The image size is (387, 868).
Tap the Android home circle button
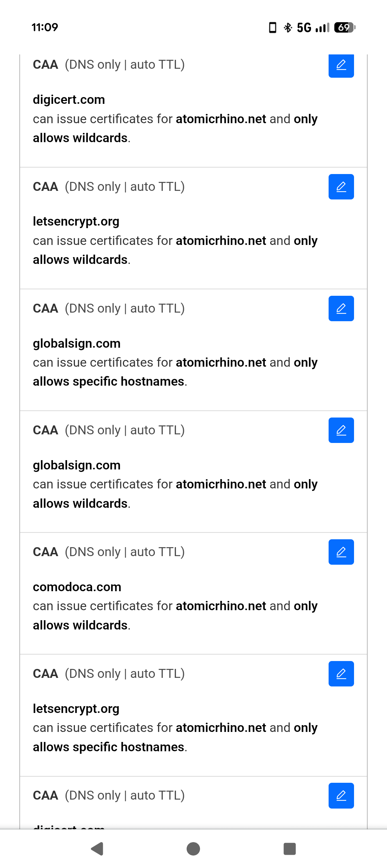tap(193, 849)
